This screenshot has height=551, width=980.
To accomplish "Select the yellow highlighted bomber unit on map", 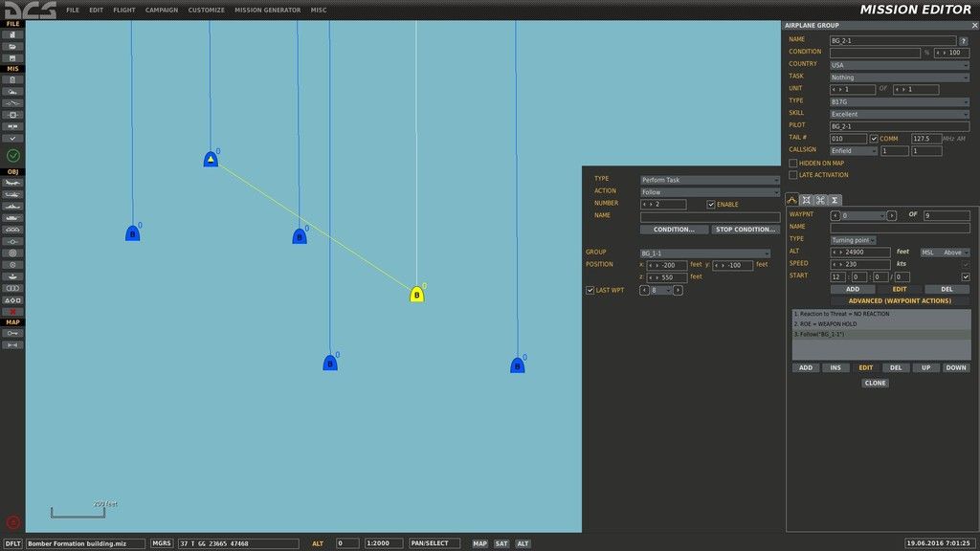I will (417, 295).
